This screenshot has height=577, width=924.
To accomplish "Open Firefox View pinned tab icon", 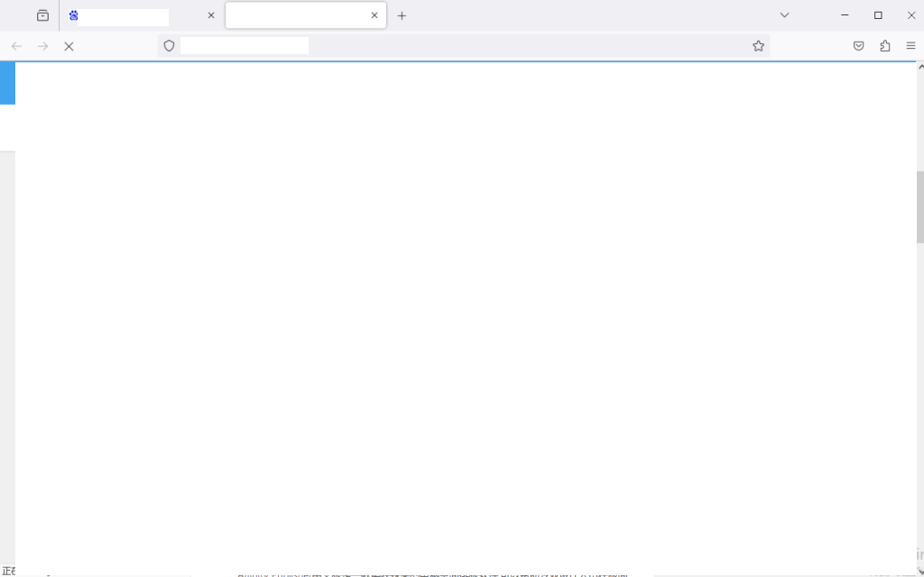I will tap(42, 16).
